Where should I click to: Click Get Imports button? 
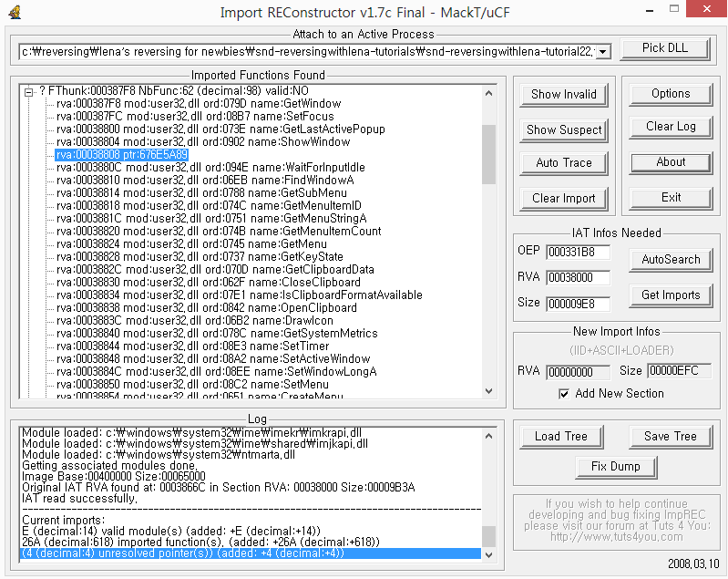click(x=671, y=295)
